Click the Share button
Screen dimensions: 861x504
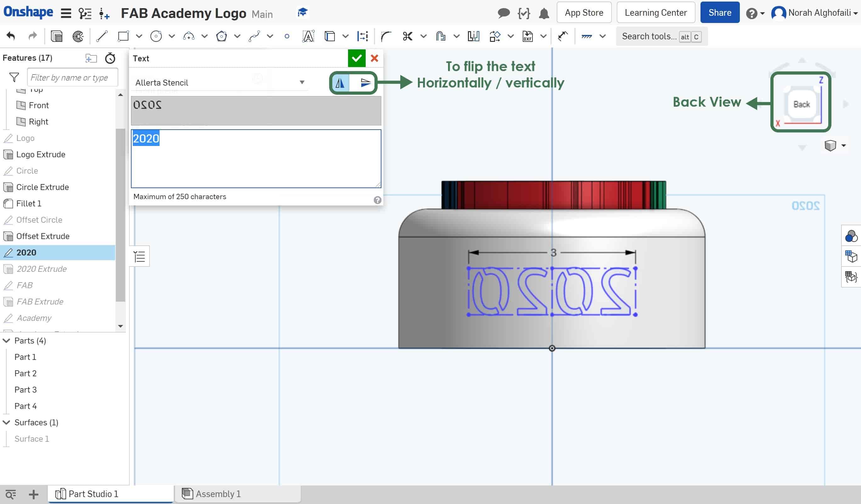click(720, 13)
